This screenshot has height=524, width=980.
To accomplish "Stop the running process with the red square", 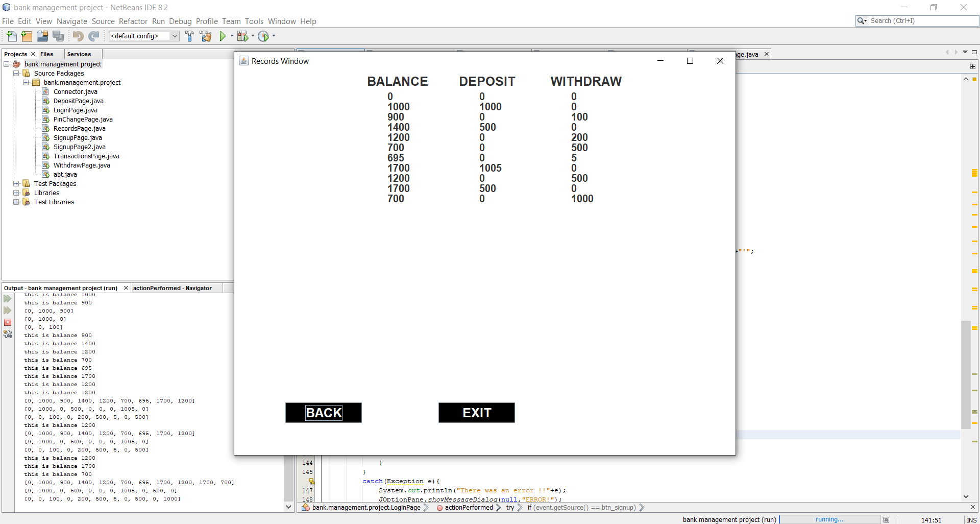I will [8, 322].
